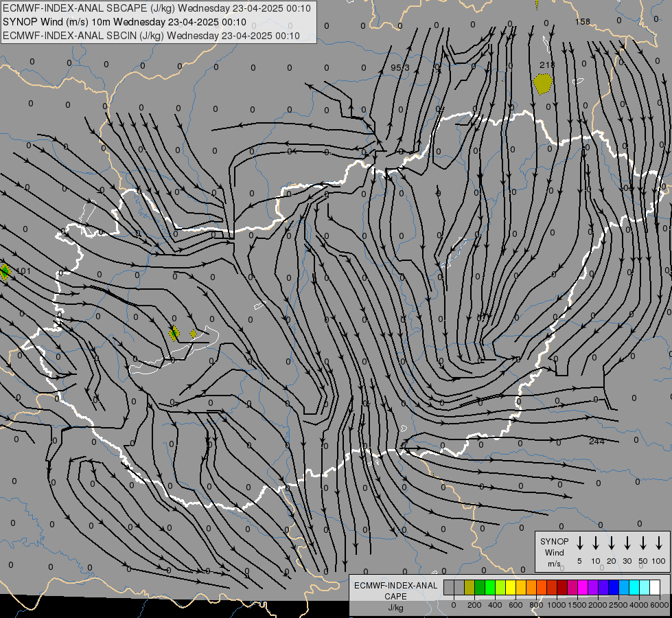This screenshot has height=618, width=672.
Task: Click the 30 m/s wind arrow in legend
Action: (x=627, y=542)
